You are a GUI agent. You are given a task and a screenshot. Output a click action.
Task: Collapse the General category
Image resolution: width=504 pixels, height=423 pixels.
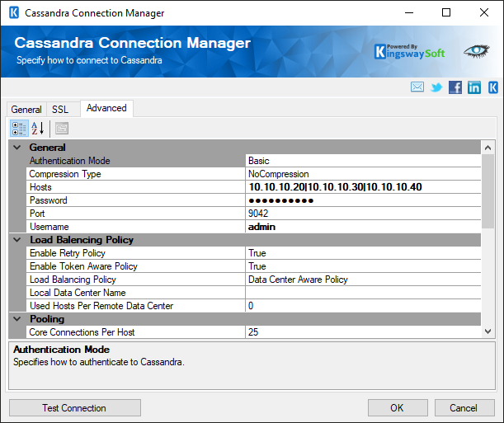[17, 148]
